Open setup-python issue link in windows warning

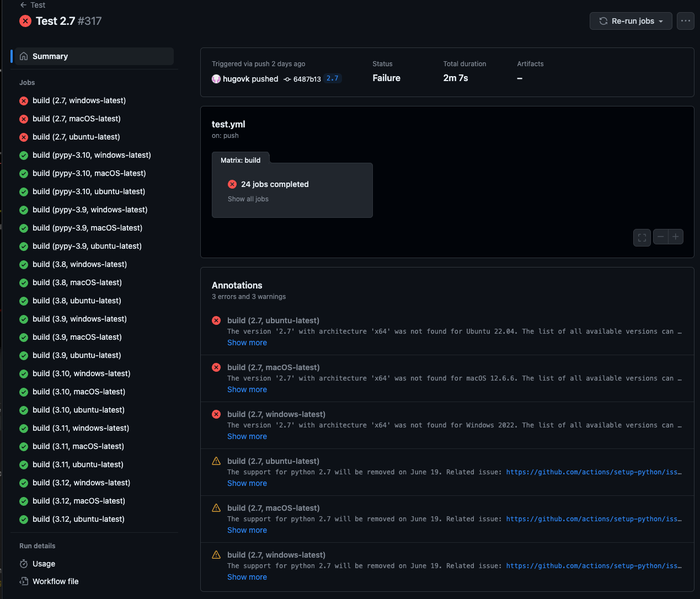click(x=594, y=566)
